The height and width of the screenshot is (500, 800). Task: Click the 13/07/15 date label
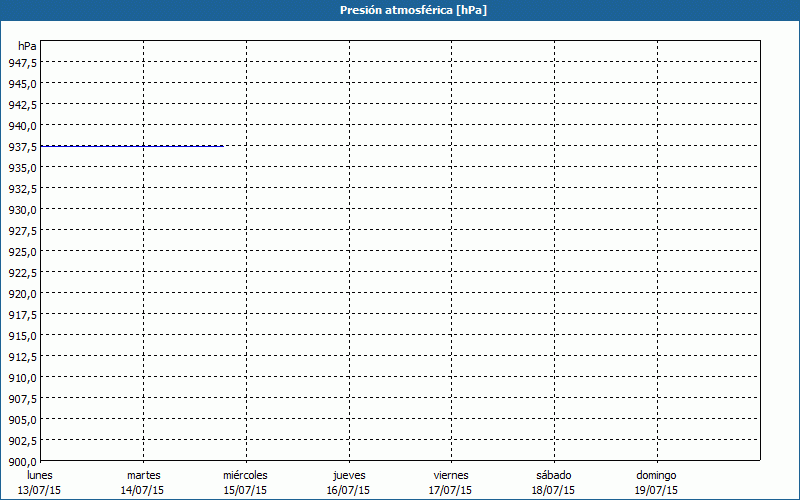40,490
